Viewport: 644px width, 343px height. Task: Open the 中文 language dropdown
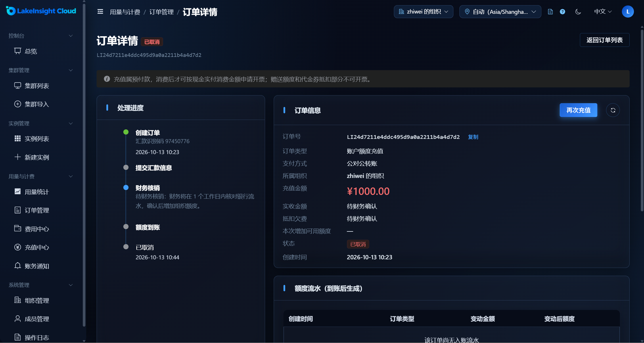pyautogui.click(x=603, y=12)
